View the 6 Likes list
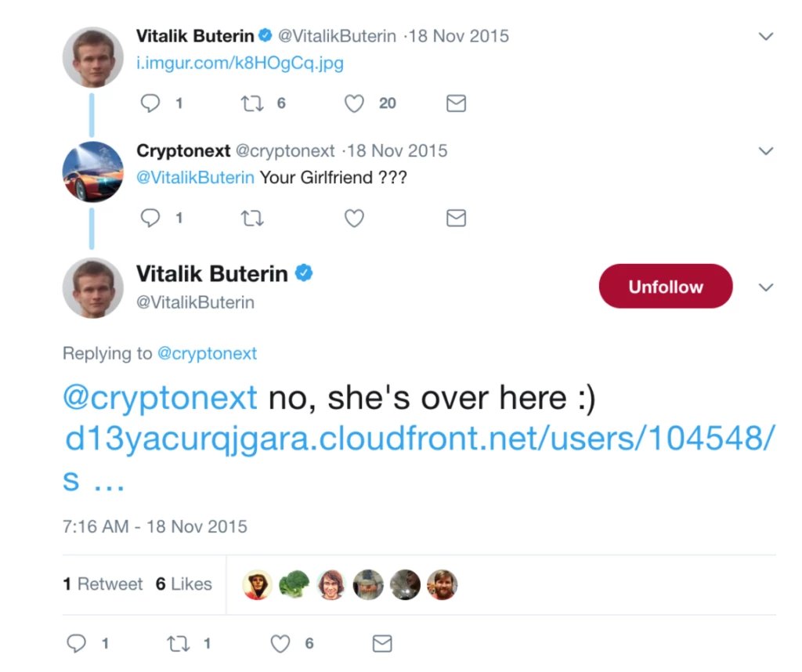The height and width of the screenshot is (672, 802). coord(183,583)
